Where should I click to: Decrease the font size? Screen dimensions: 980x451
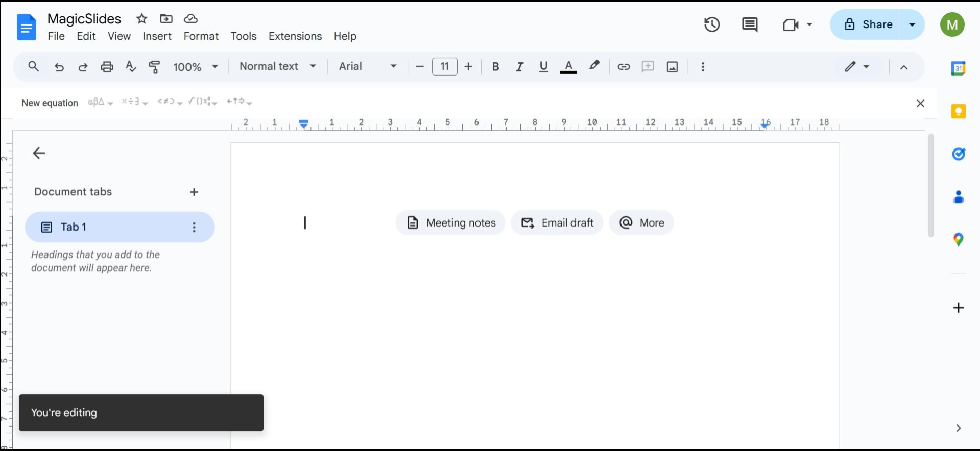tap(420, 67)
